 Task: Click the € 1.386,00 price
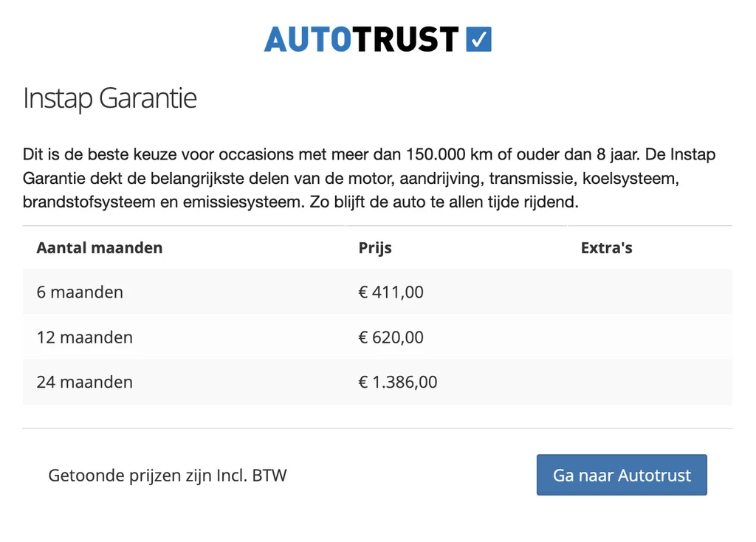pyautogui.click(x=398, y=383)
